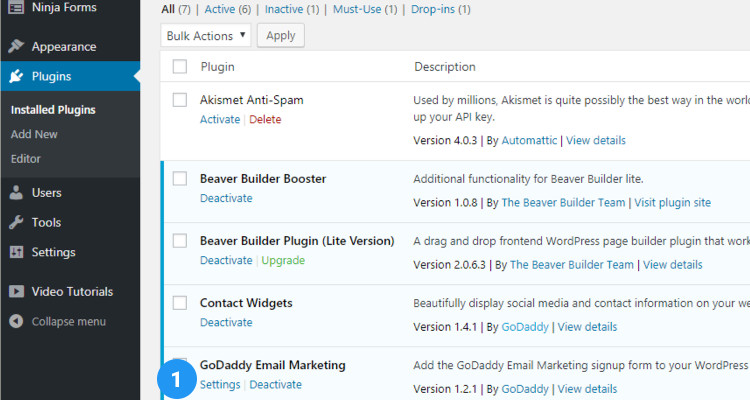Open the Plugins menu

[x=51, y=76]
